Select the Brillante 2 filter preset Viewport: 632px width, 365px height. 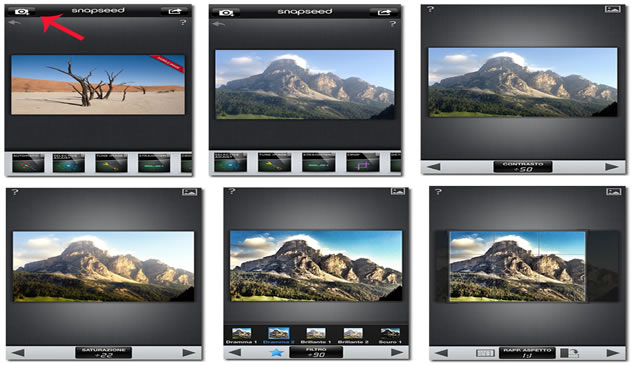353,336
